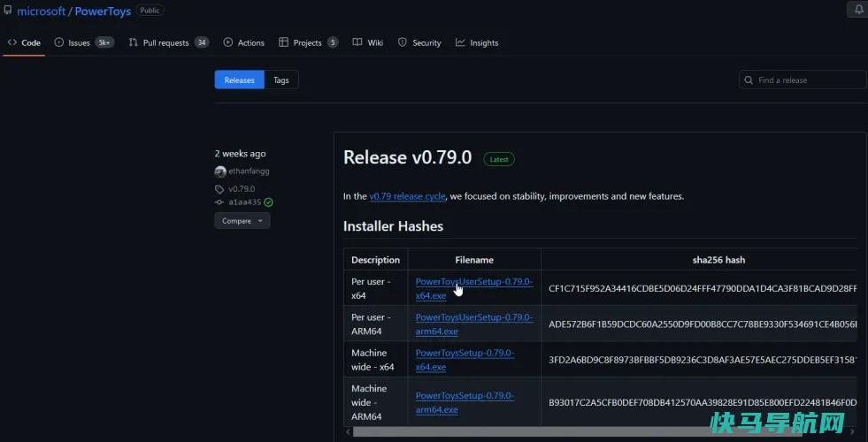The width and height of the screenshot is (868, 442).
Task: Click the notifications bell icon
Action: pyautogui.click(x=859, y=10)
